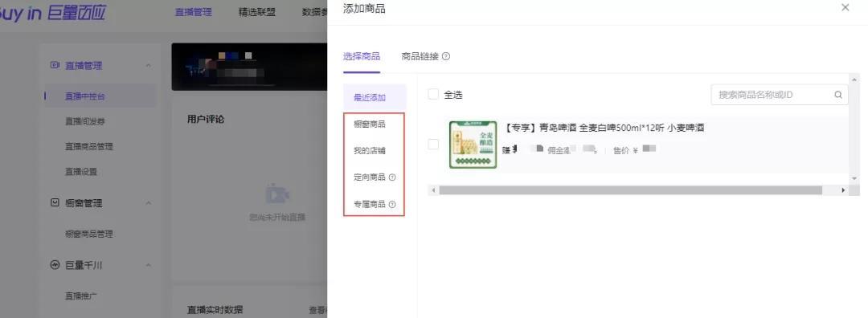Switch to the 商品链接 tab
The width and height of the screenshot is (868, 318).
420,56
